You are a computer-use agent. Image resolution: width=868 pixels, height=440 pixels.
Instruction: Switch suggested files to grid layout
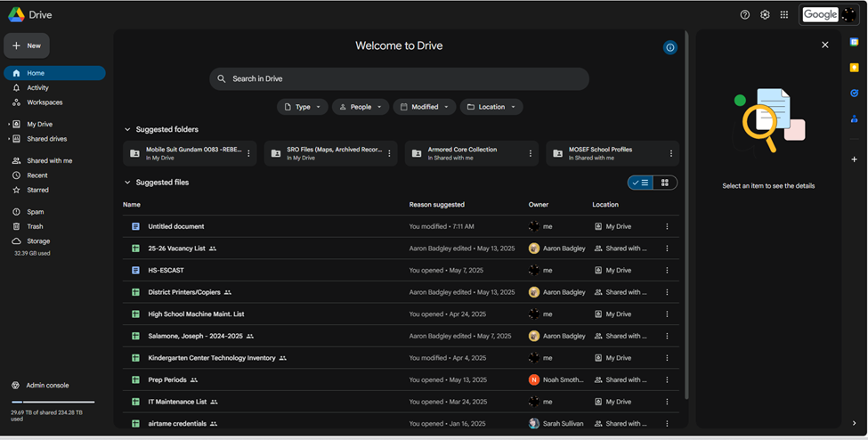pyautogui.click(x=665, y=183)
